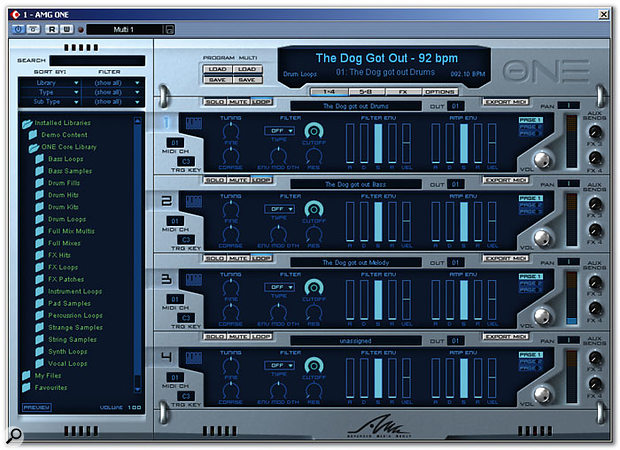Toggle Mute on slot 1

coord(238,102)
